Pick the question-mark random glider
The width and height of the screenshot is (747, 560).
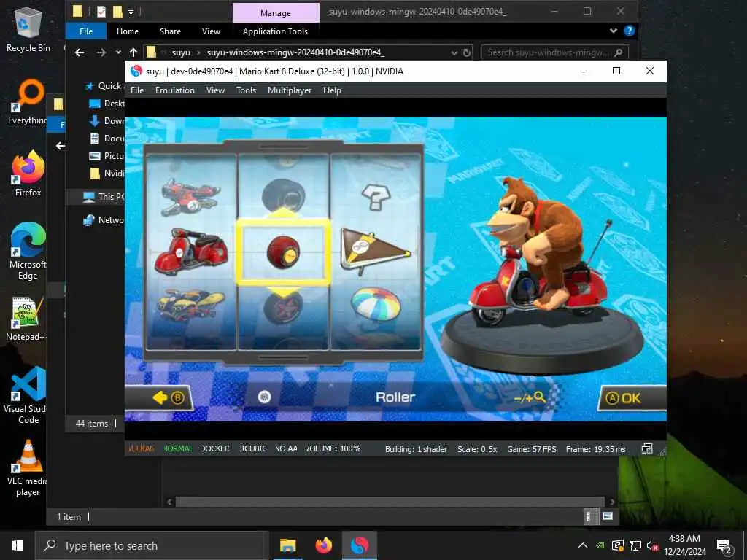[x=376, y=197]
